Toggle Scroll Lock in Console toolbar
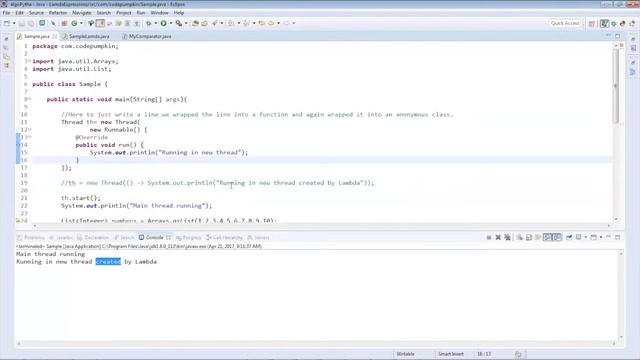 click(x=529, y=237)
